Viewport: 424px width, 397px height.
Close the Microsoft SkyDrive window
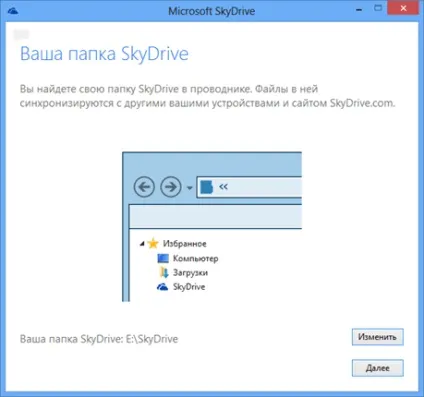pyautogui.click(x=403, y=8)
